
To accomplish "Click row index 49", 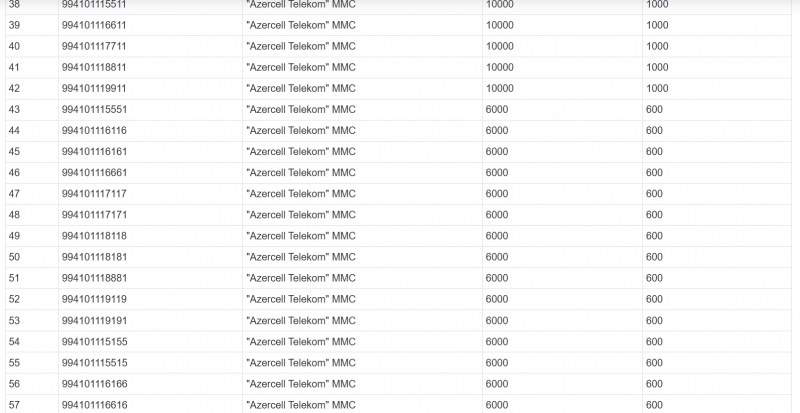I will click(14, 236).
